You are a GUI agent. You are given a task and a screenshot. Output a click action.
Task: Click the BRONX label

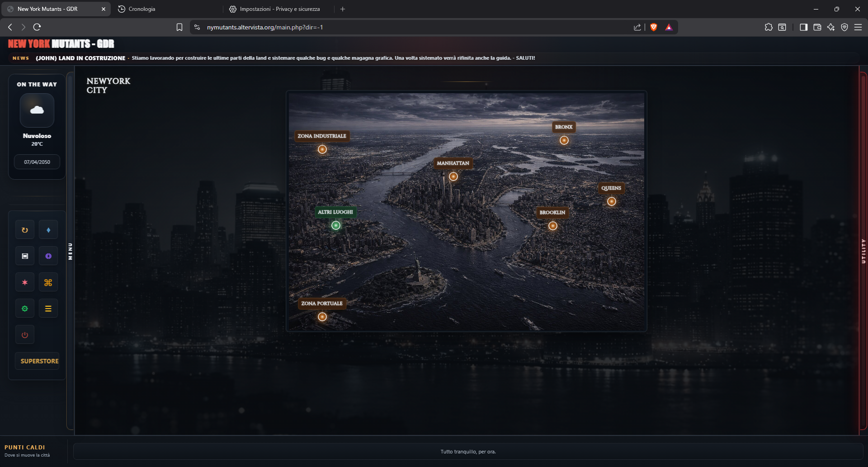coord(564,127)
